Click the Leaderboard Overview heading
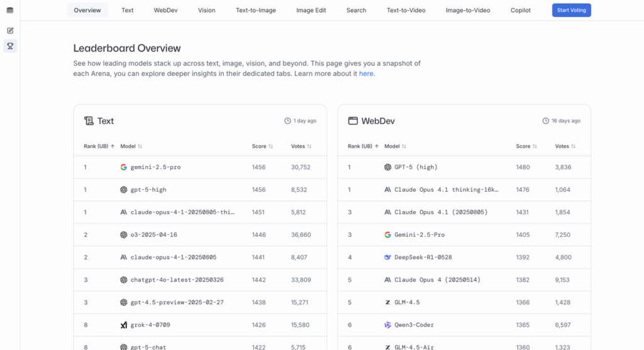The image size is (644, 350). 127,48
